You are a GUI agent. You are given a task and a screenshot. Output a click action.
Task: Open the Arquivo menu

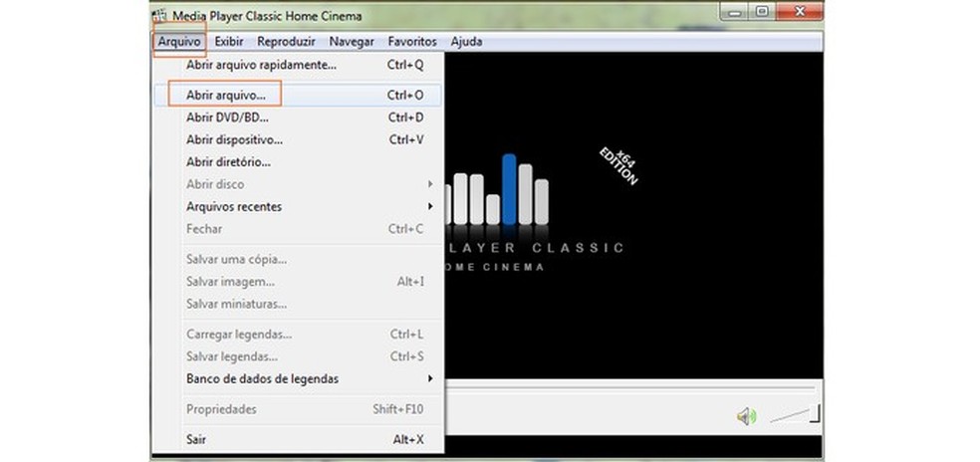(178, 42)
